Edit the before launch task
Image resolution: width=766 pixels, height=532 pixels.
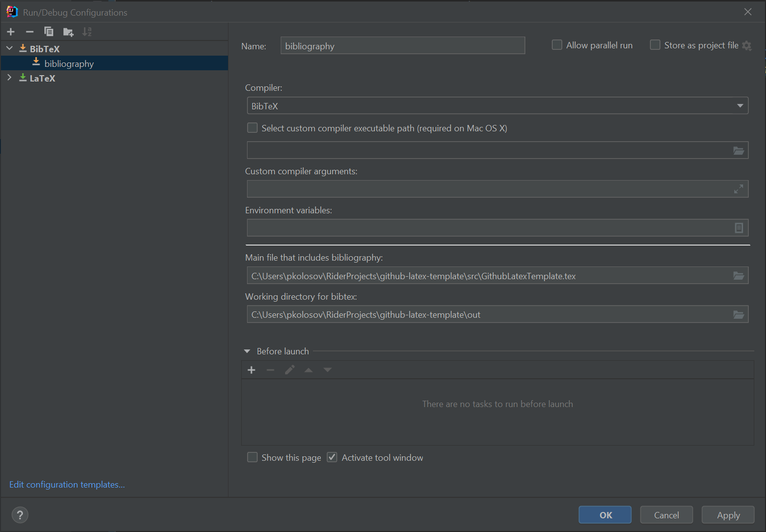click(290, 370)
